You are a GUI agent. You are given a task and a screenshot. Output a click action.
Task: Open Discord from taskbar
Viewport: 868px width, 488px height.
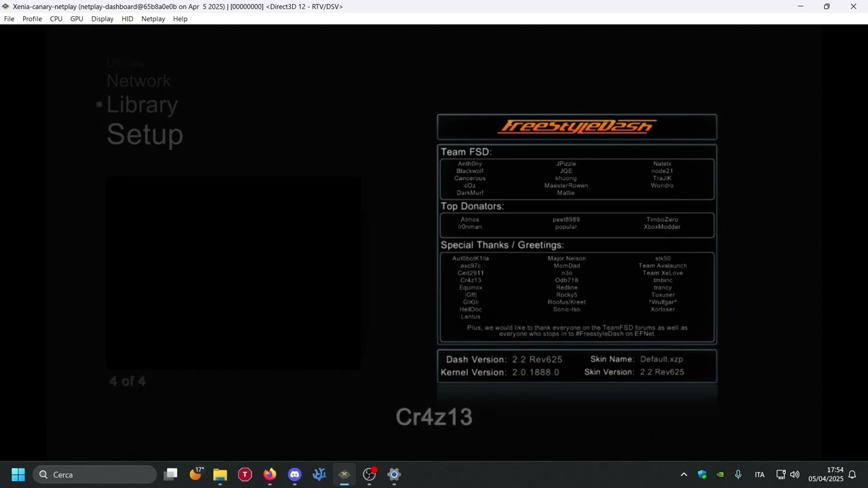coord(294,474)
